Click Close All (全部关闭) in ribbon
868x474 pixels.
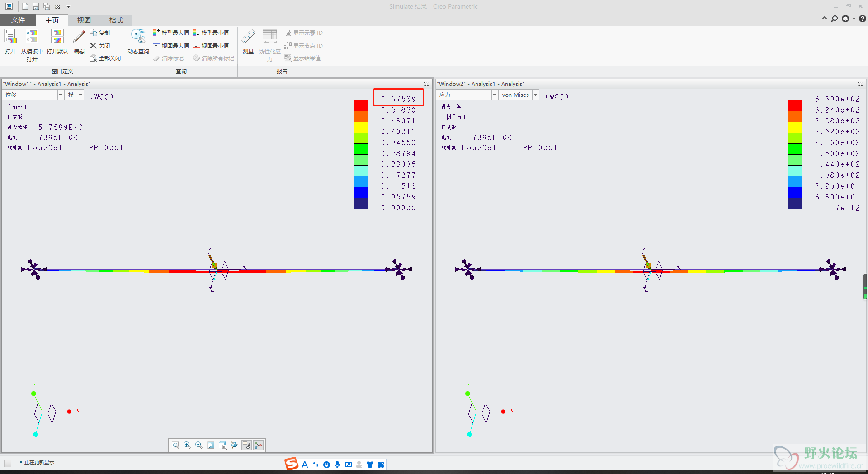click(105, 58)
